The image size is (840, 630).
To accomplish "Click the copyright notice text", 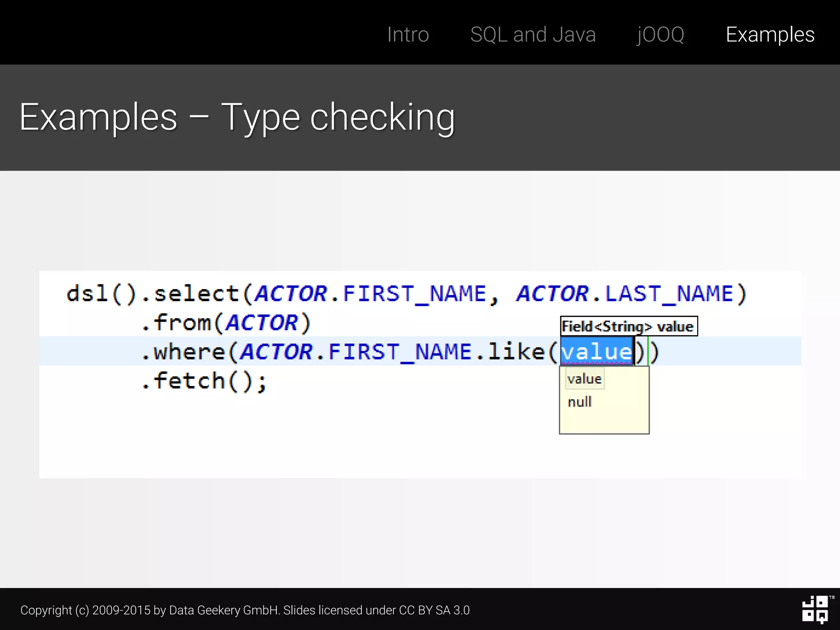I will 245,610.
